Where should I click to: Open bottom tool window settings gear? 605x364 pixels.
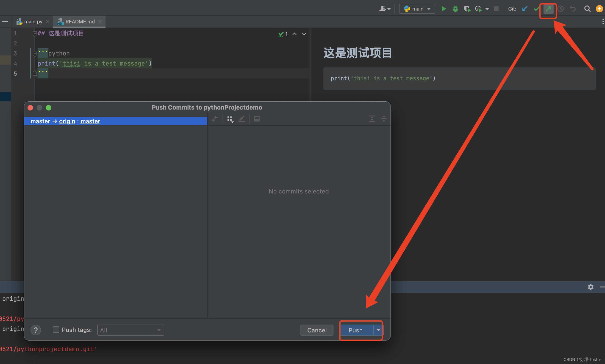[591, 287]
